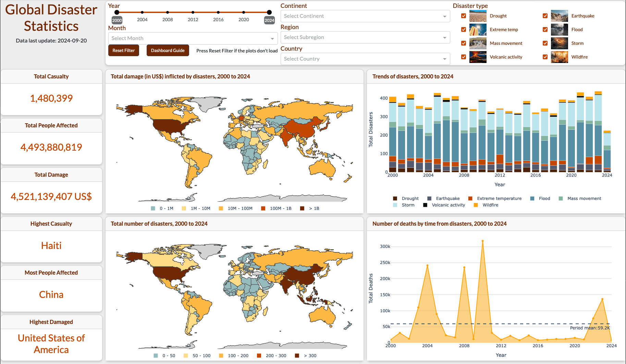Viewport: 626px width, 364px height.
Task: Toggle Extreme temperature legend in trends chart
Action: (495, 199)
